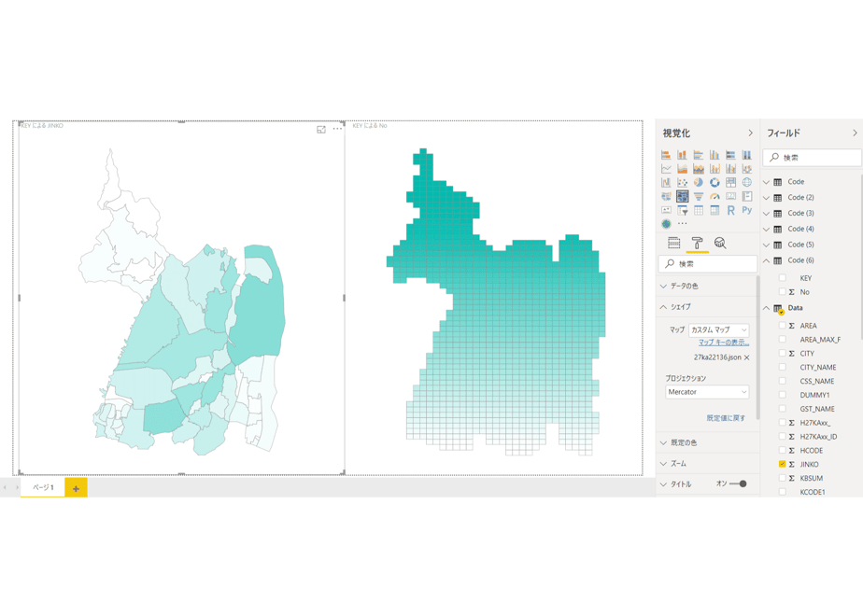Open the Analytics pane magnifier icon
This screenshot has width=863, height=616.
720,243
